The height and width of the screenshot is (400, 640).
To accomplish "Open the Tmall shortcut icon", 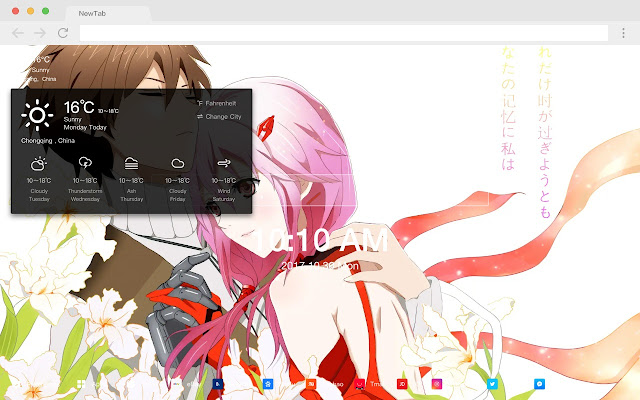I will (359, 384).
